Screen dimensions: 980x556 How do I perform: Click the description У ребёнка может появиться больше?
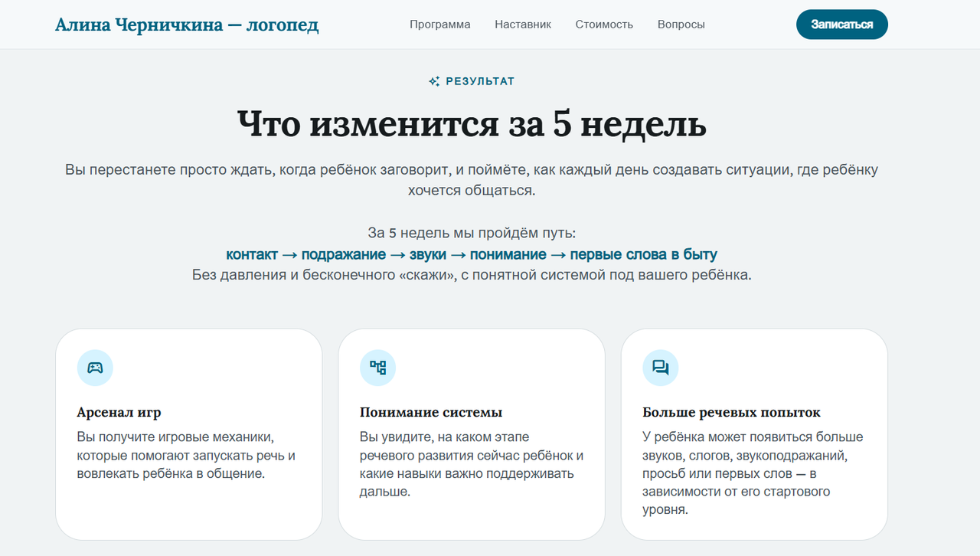[x=753, y=473]
